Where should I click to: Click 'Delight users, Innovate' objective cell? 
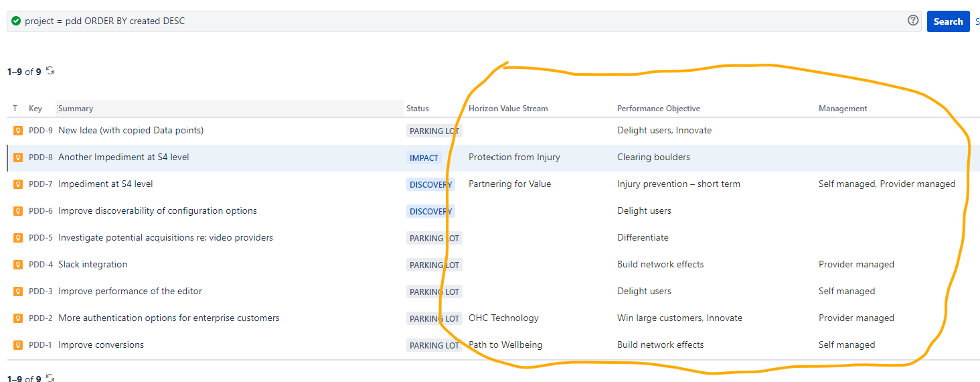pos(664,131)
